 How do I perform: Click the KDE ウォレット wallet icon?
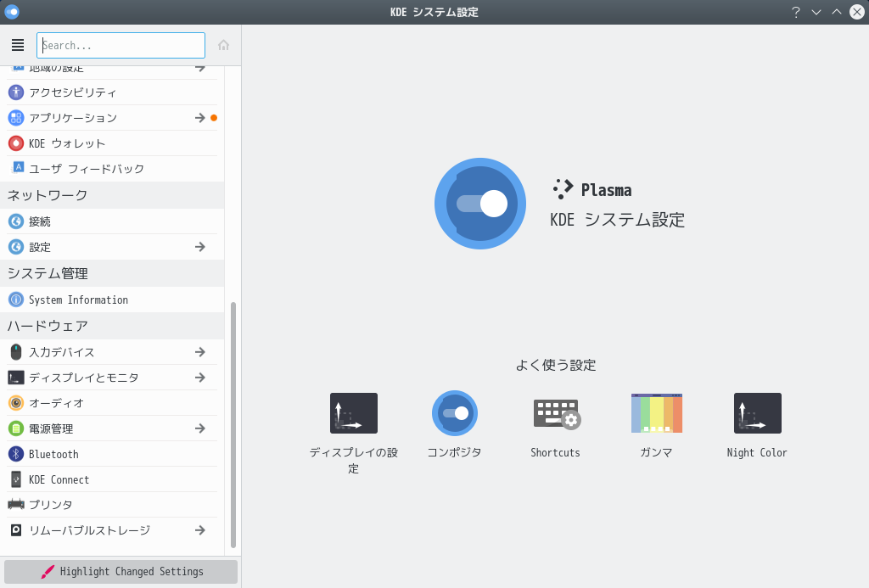tap(16, 143)
